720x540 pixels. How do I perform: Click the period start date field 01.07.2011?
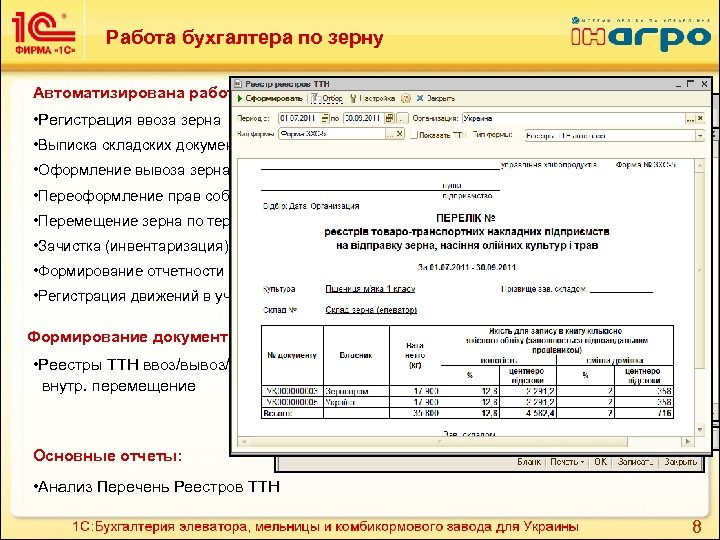click(x=299, y=118)
